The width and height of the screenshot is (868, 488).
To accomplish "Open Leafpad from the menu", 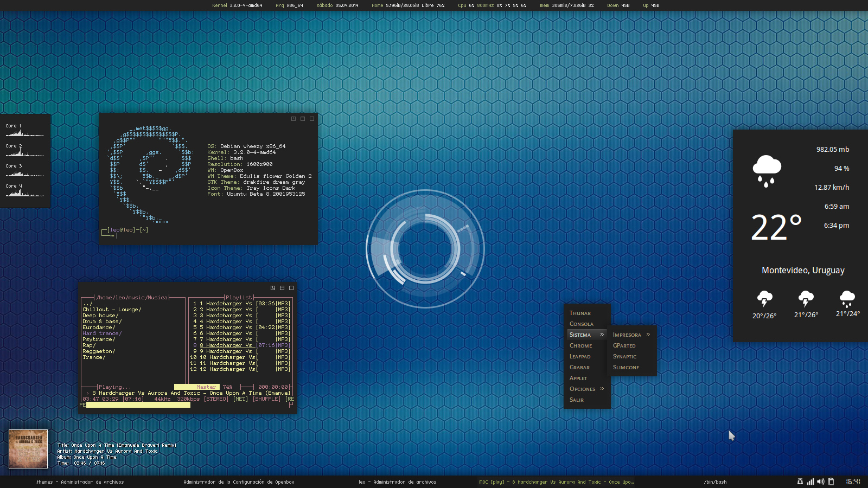I will click(587, 356).
